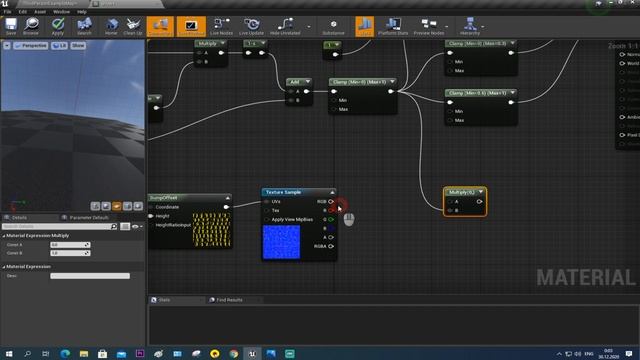Toggle Live Update in toolbar
The image size is (640, 360).
(x=251, y=27)
